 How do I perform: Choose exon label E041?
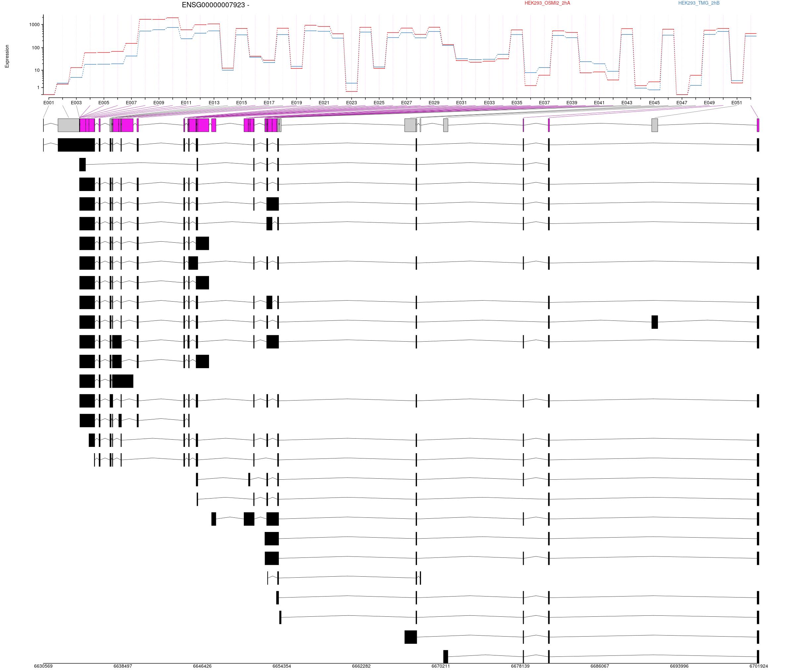coord(599,103)
